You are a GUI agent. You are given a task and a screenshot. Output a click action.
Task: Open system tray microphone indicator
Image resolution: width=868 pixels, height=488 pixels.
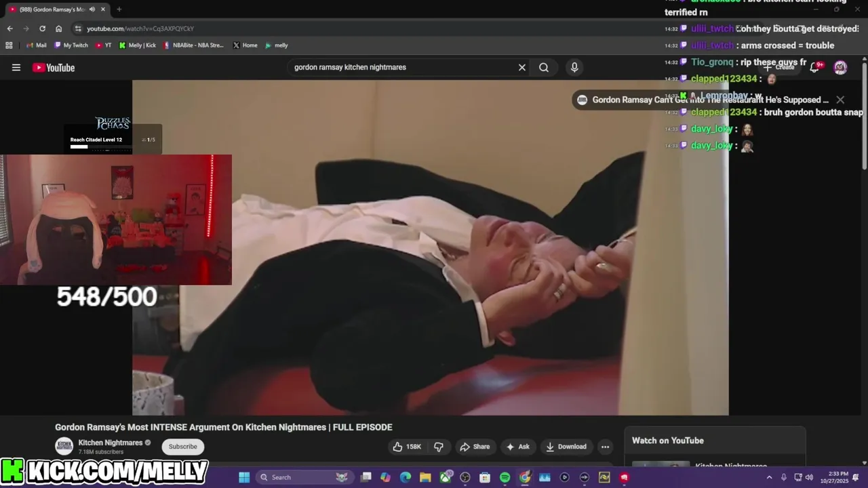[x=784, y=477]
